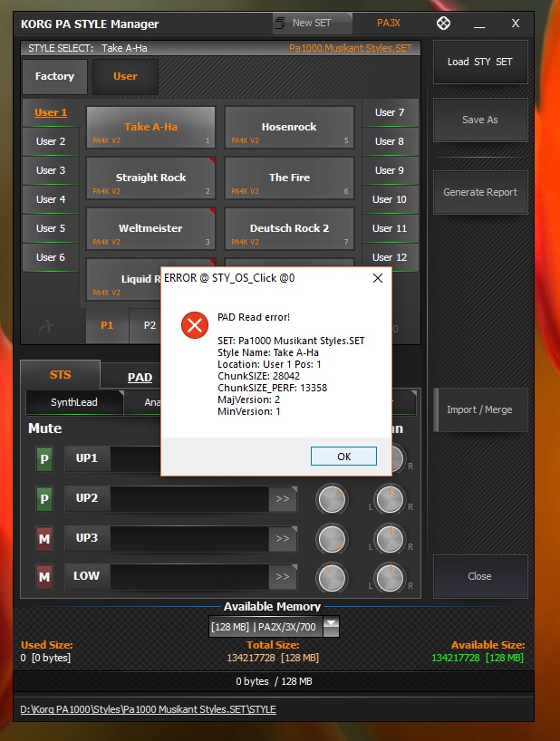The height and width of the screenshot is (741, 560).
Task: Choose the Hosenrock style
Action: [x=289, y=127]
